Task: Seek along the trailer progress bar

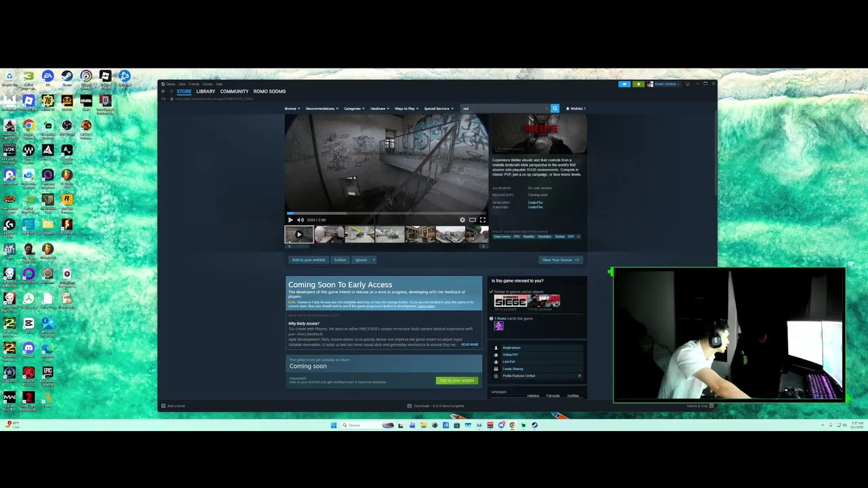Action: (x=387, y=213)
